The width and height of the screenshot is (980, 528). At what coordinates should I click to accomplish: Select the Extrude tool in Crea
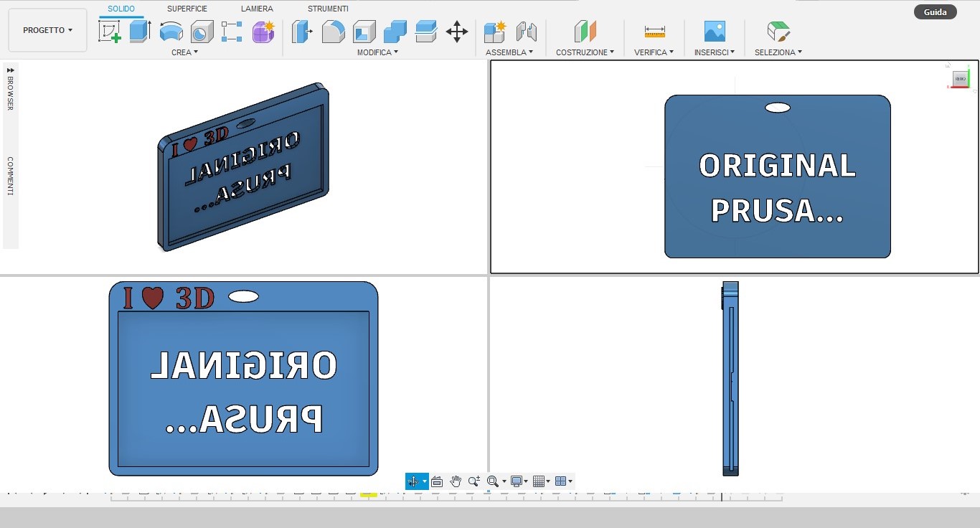140,32
